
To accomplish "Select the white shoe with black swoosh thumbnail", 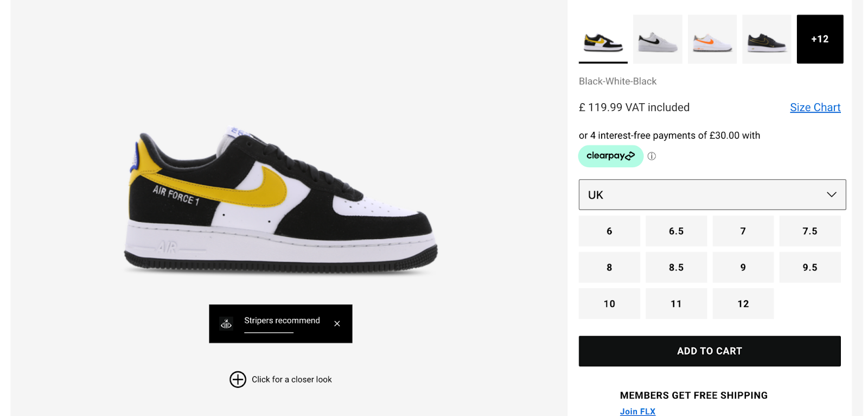I will click(x=657, y=39).
